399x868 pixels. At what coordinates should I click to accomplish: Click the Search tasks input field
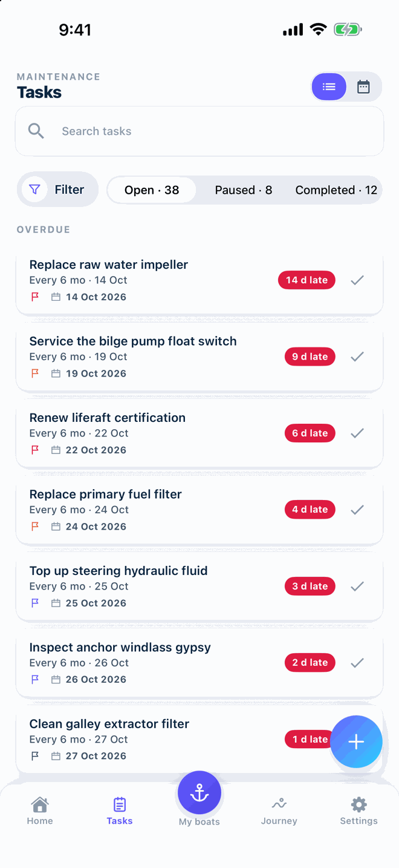pyautogui.click(x=199, y=131)
